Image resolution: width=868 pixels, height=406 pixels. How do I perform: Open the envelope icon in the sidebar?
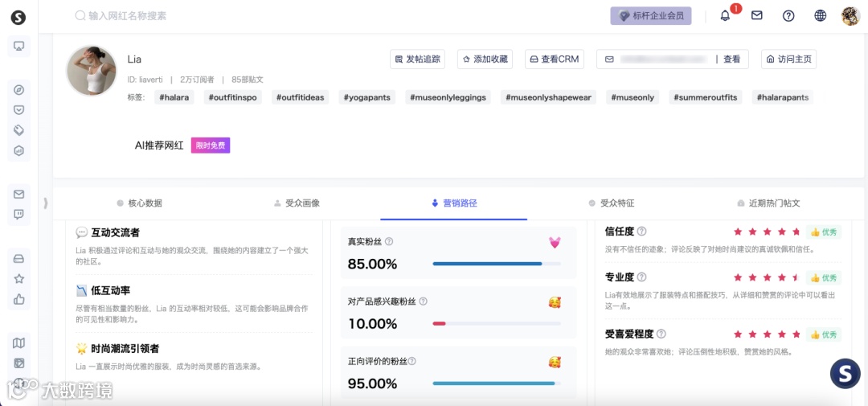[x=18, y=195]
